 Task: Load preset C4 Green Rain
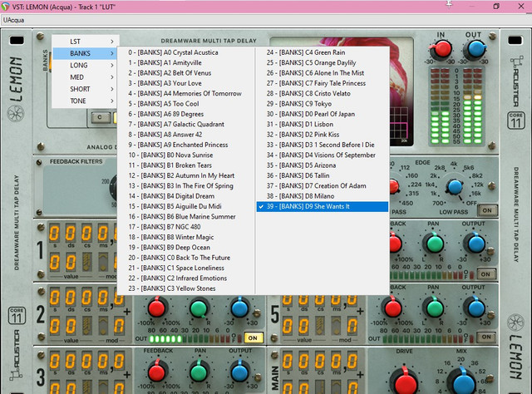click(x=323, y=52)
